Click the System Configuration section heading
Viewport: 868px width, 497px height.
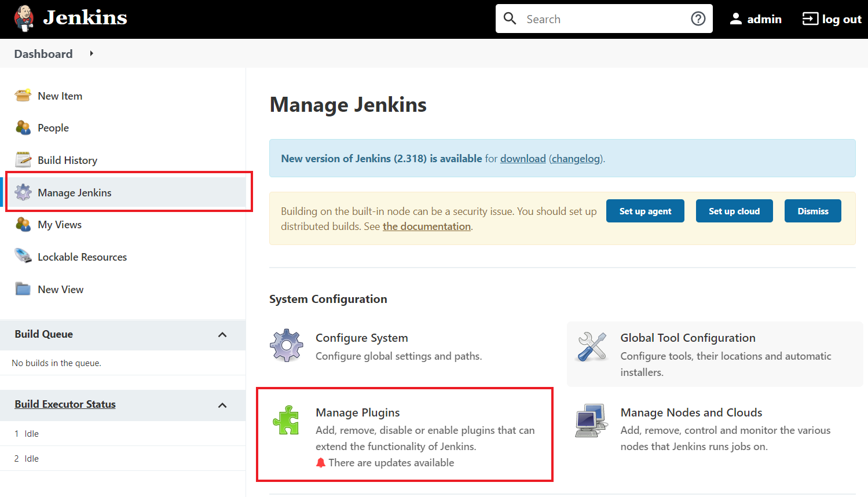click(328, 299)
